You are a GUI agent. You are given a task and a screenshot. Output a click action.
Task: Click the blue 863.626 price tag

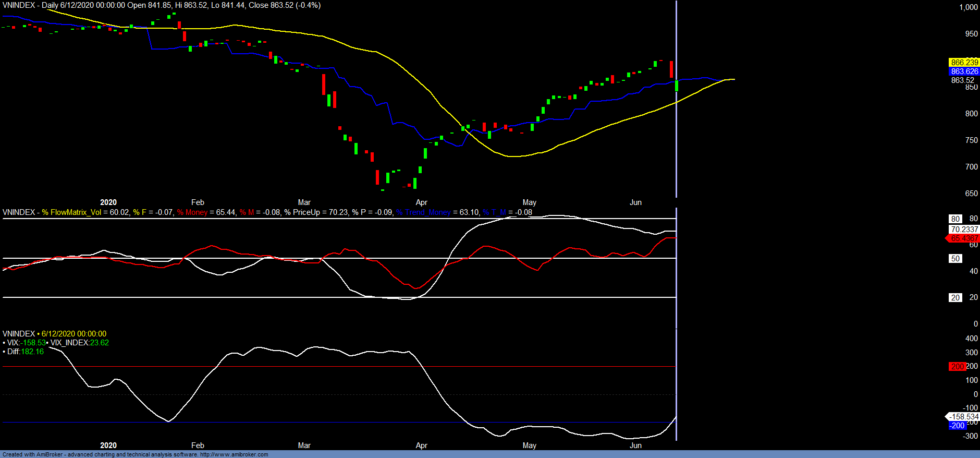964,71
